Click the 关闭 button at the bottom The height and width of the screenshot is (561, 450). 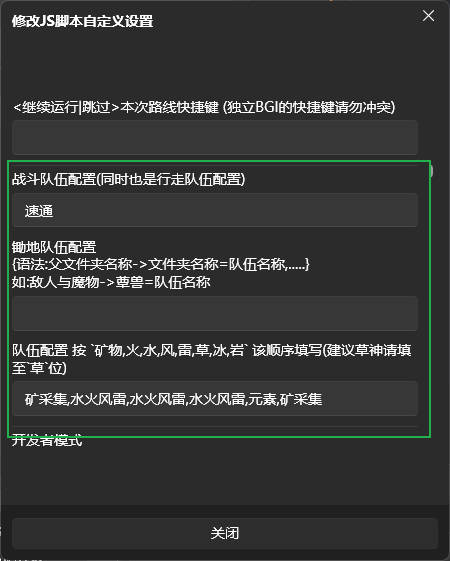tap(225, 533)
